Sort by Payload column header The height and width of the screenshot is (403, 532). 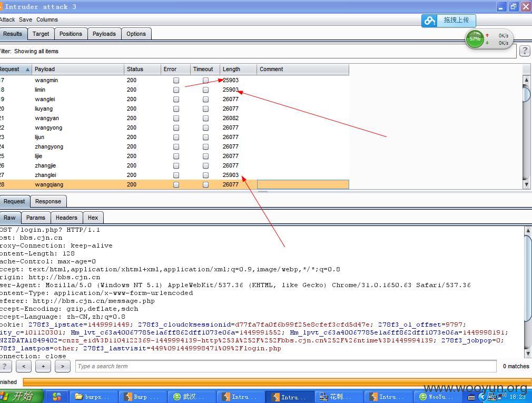78,69
